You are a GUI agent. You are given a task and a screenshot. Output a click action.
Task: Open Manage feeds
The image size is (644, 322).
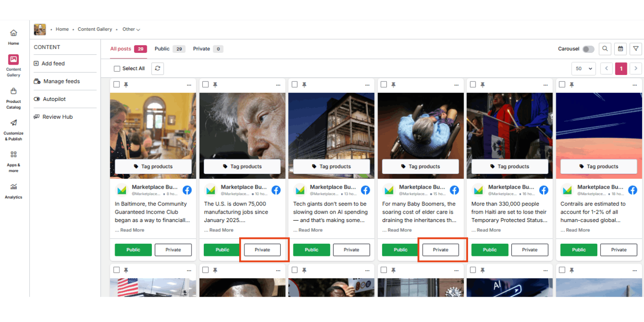[x=57, y=82]
